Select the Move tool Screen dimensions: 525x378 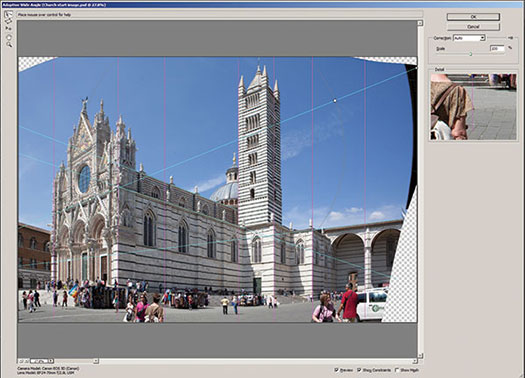[8, 28]
